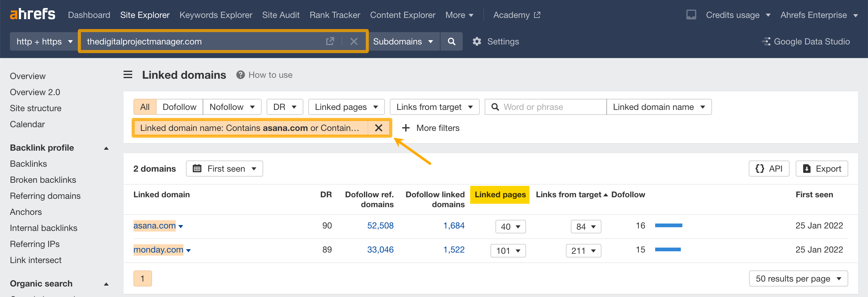
Task: Go to Rank Tracker
Action: tap(335, 15)
